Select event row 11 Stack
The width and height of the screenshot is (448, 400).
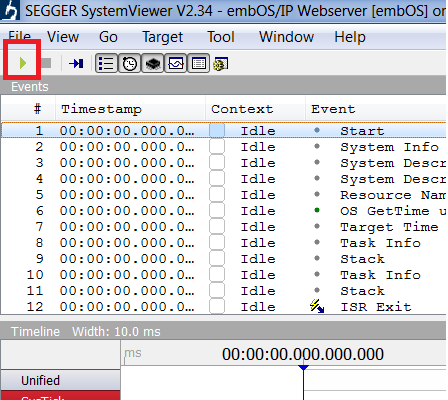pos(224,290)
